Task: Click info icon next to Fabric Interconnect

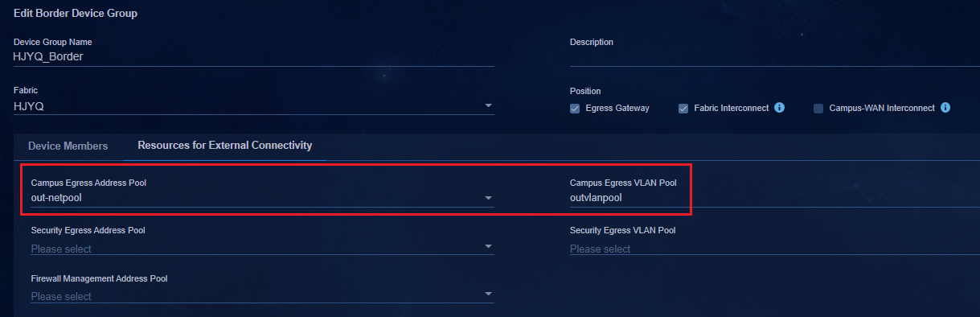Action: [x=779, y=108]
